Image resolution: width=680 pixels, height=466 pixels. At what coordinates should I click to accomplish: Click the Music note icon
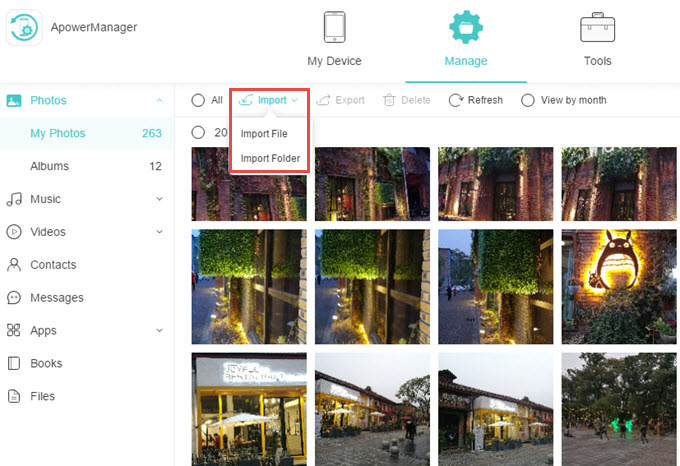[14, 199]
